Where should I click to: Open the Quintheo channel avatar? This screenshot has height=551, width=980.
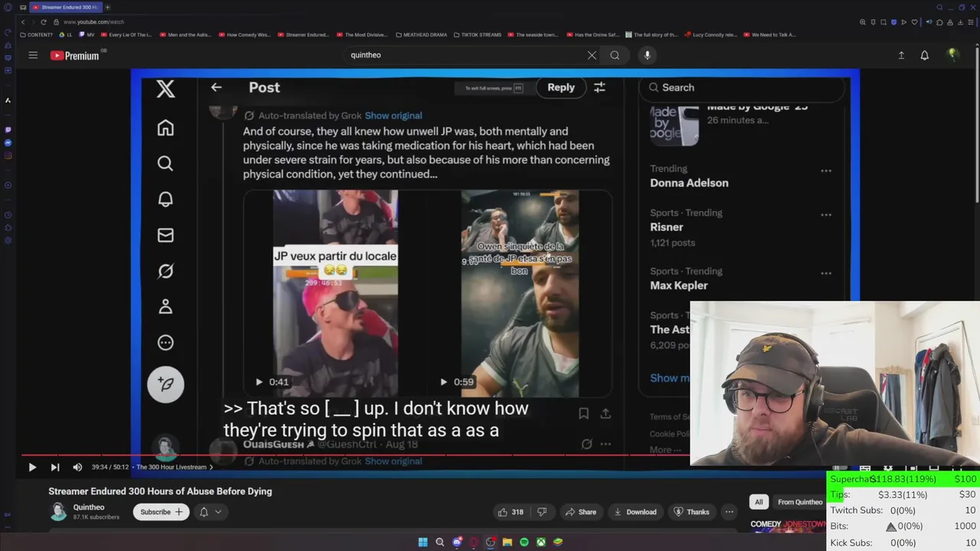58,512
